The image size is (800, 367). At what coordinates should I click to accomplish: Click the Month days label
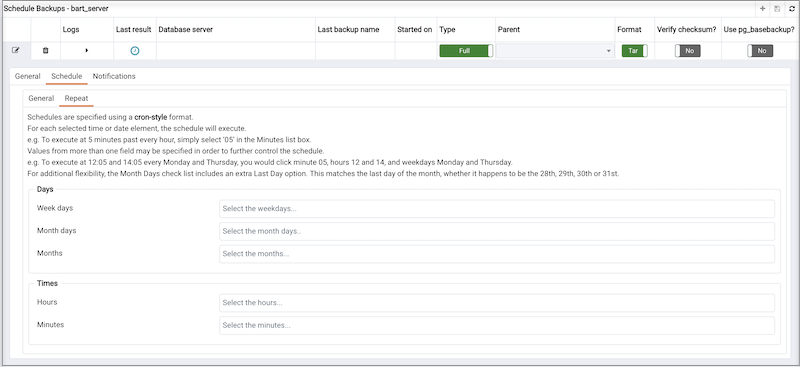(57, 231)
